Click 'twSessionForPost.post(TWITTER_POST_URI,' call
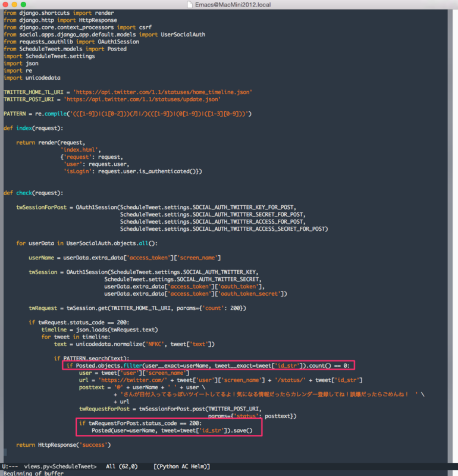Viewport: 458px width, 476px height. 200,409
